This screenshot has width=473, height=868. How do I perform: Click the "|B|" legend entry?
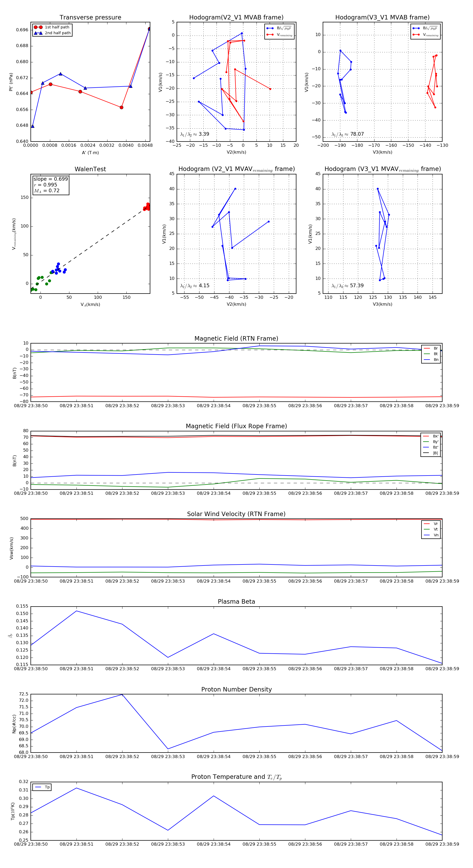431,453
